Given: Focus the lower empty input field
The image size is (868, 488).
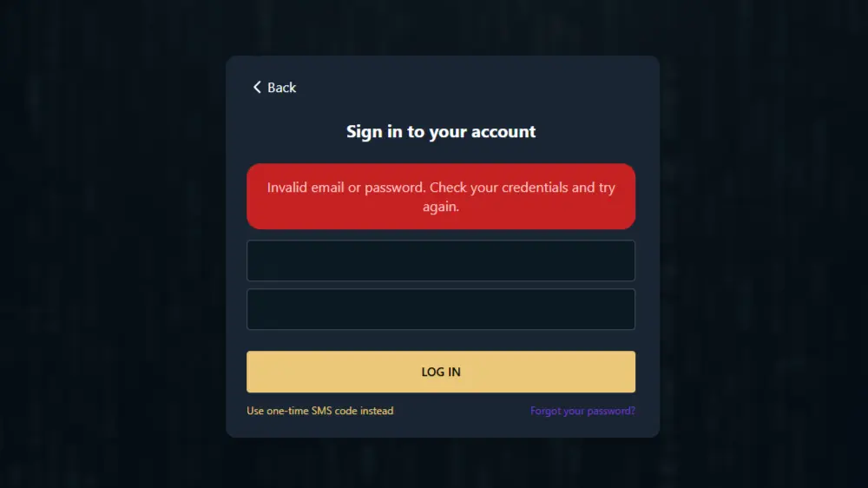Looking at the screenshot, I should pos(441,309).
